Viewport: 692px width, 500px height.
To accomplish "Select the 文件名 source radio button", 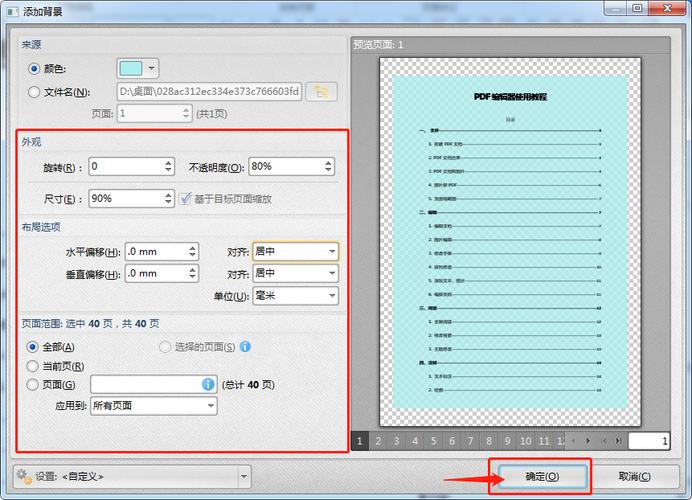I will click(34, 92).
